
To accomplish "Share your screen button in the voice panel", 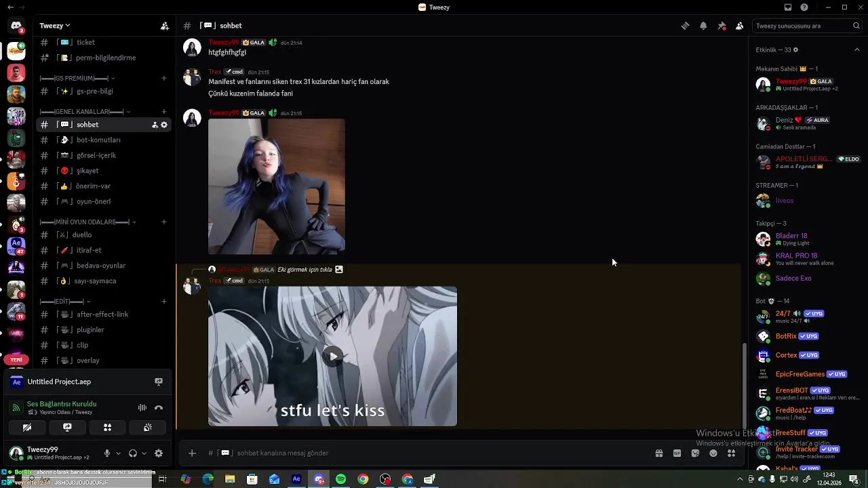I will (x=67, y=428).
